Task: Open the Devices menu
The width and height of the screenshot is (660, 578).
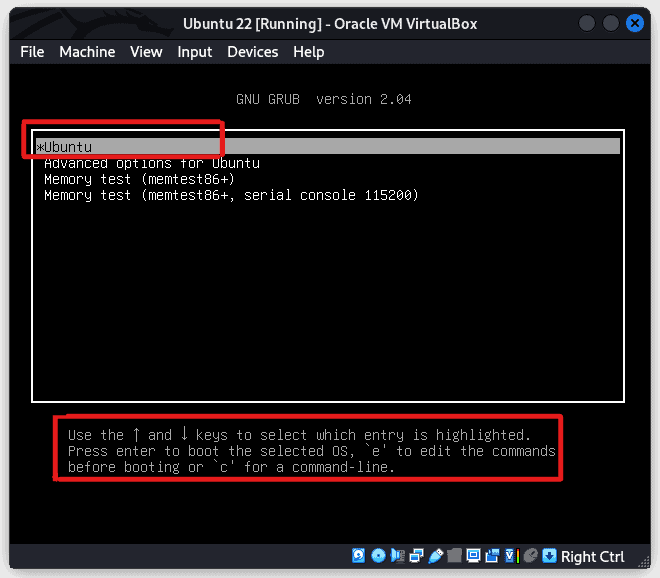Action: [x=252, y=52]
